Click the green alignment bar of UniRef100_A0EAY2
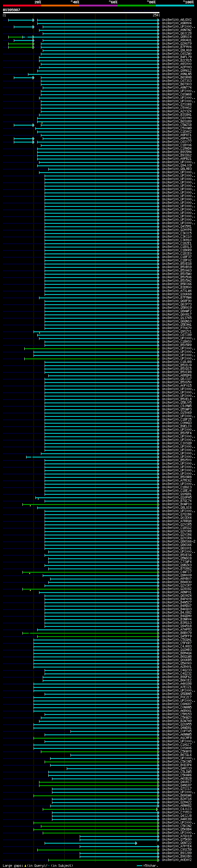 coord(104,860)
